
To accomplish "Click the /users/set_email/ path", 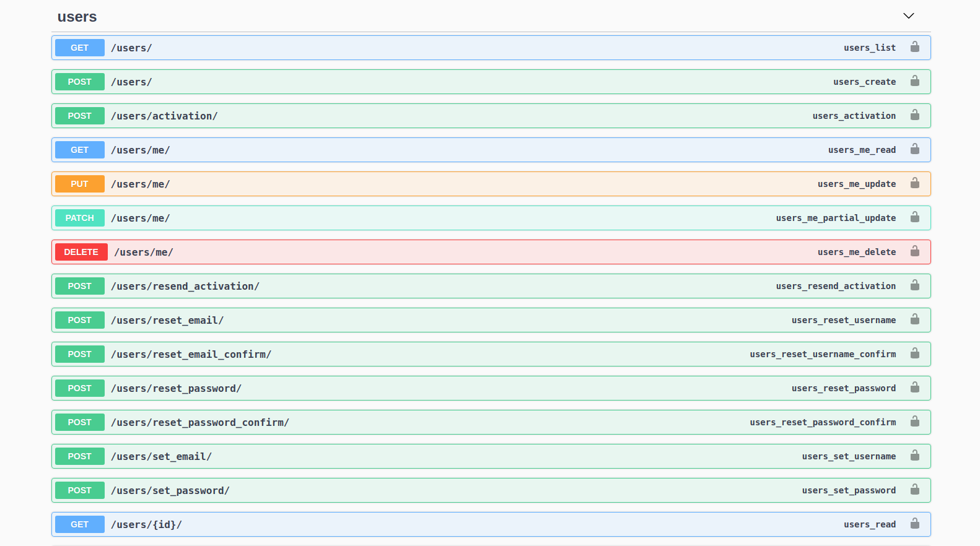I will click(x=162, y=456).
